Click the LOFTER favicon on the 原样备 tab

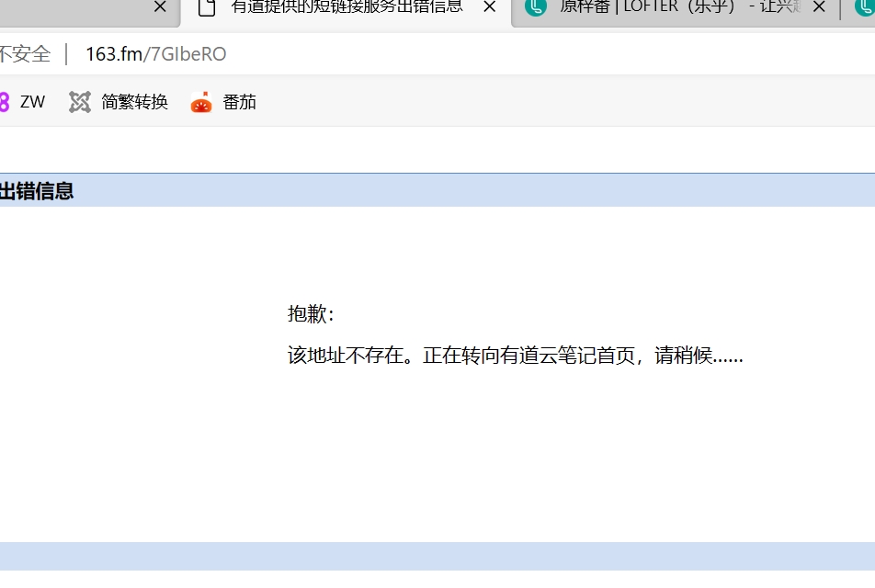point(535,7)
